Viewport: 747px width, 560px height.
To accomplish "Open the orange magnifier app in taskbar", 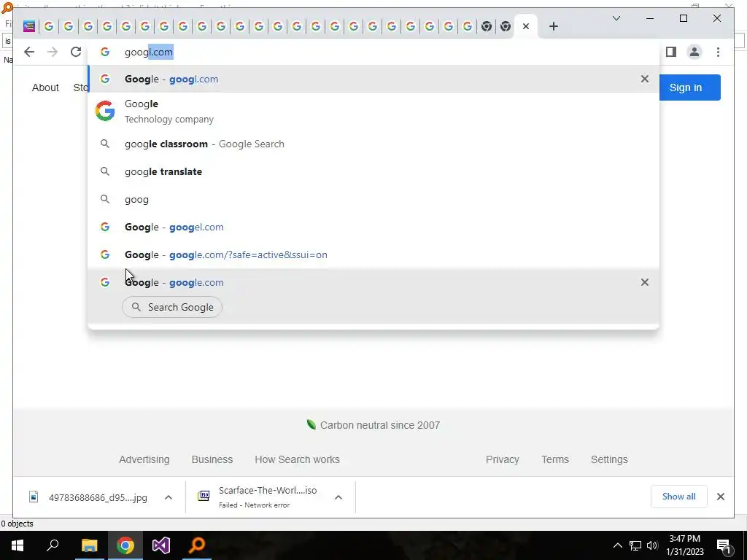I will pos(197,545).
